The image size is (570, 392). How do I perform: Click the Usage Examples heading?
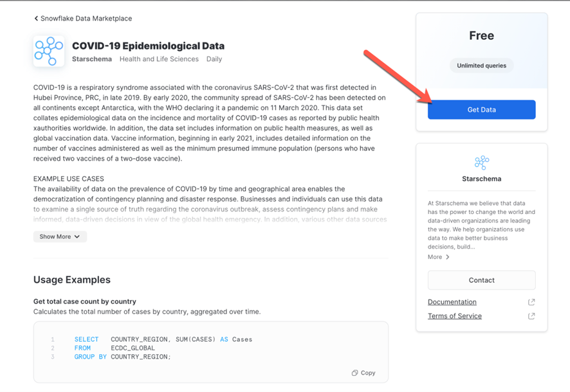pos(72,280)
